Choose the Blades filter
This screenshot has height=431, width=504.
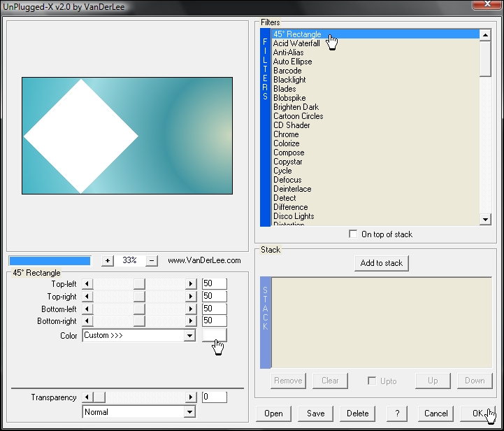point(375,89)
